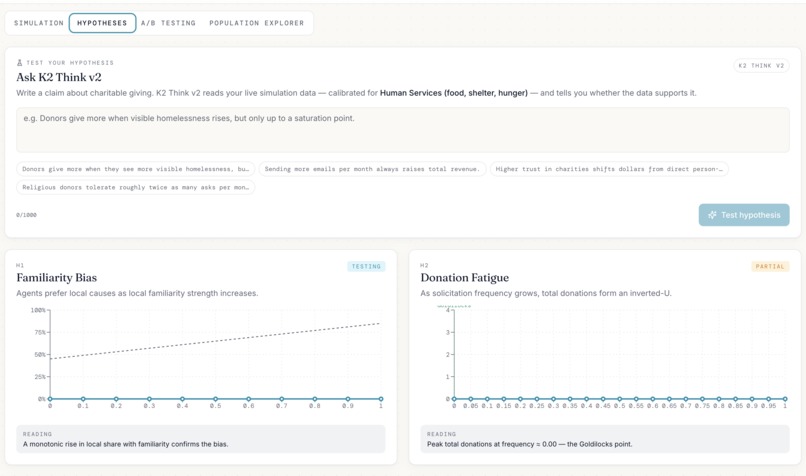Click the TESTING status badge on Familiarity Bias

(x=366, y=266)
